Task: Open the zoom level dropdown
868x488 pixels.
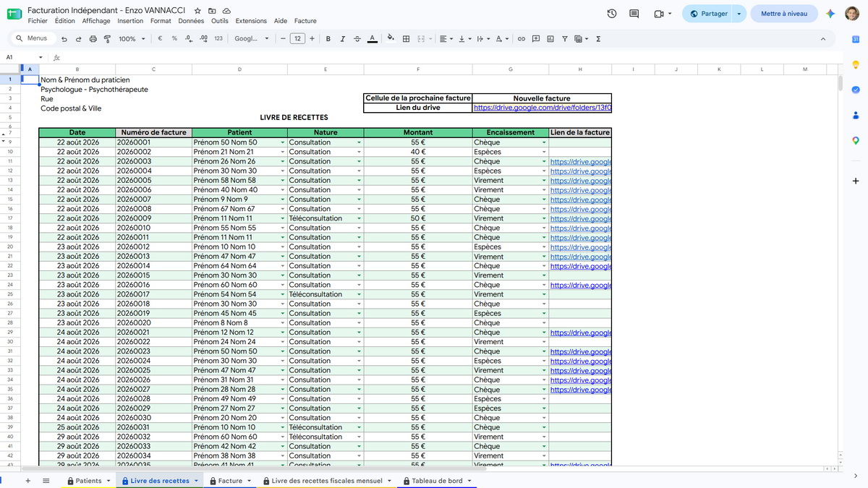Action: (x=131, y=39)
